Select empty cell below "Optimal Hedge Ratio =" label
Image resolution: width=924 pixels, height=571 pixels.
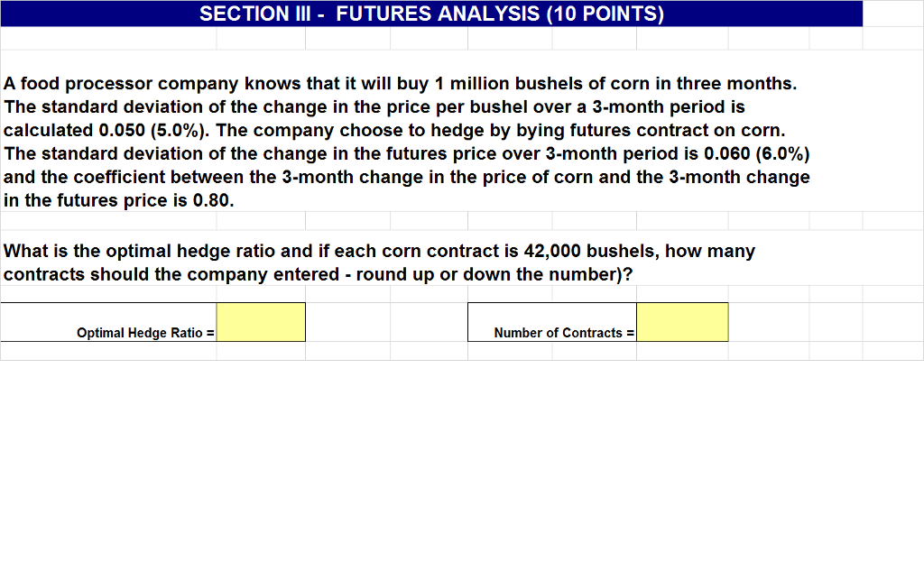108,351
